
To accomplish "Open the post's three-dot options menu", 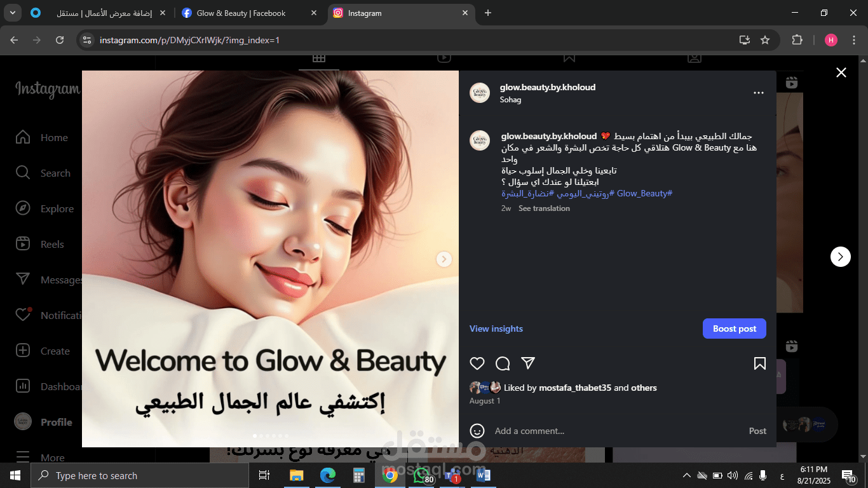I will [759, 93].
